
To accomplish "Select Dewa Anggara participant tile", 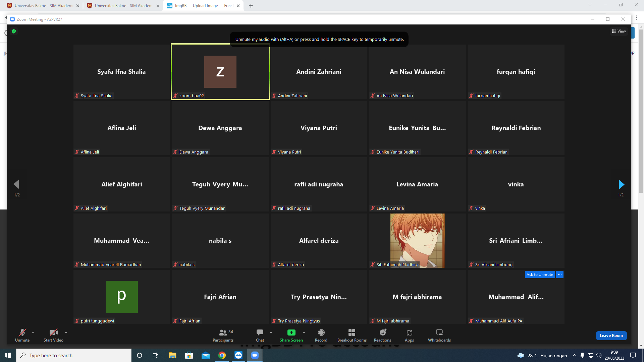I will [x=220, y=128].
